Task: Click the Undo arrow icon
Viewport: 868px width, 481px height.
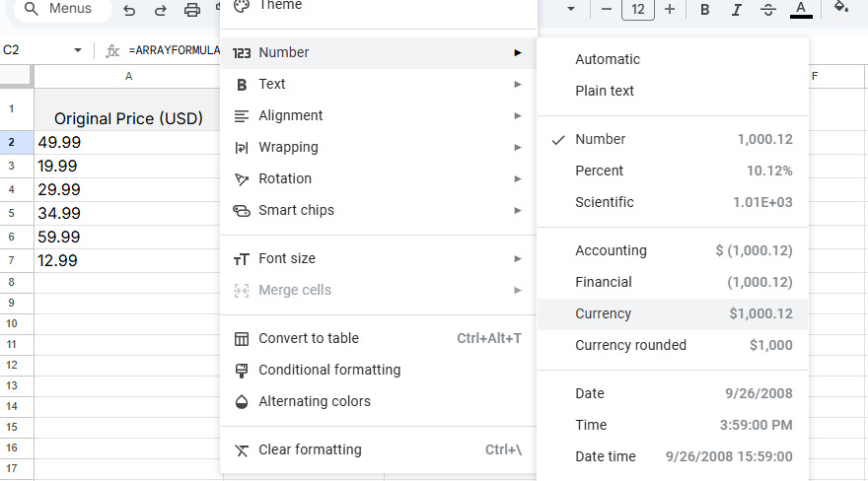Action: coord(129,10)
